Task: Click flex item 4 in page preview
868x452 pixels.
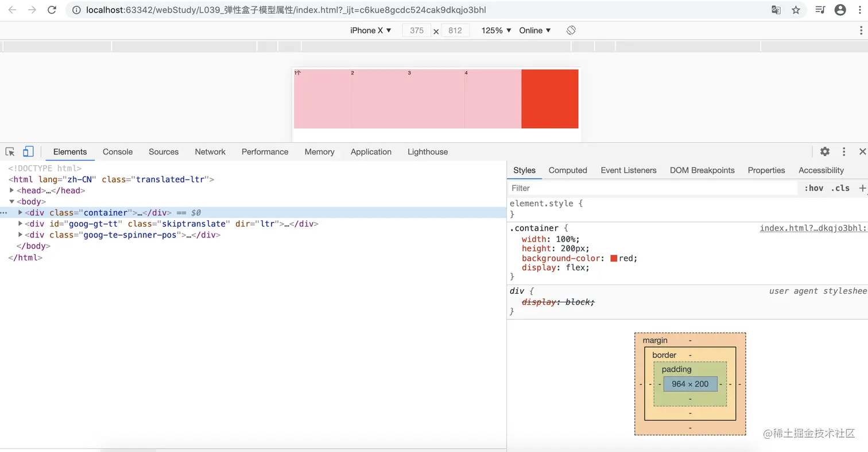Action: (493, 99)
